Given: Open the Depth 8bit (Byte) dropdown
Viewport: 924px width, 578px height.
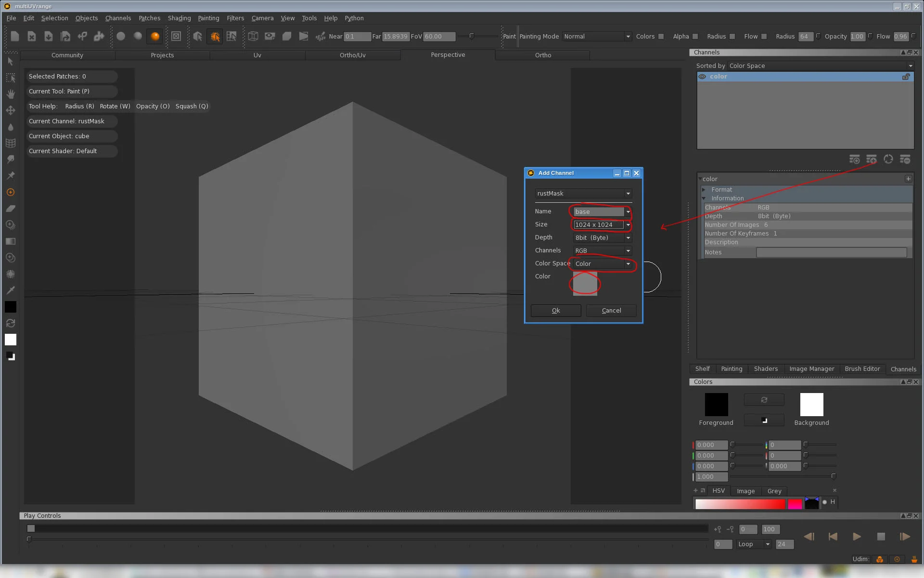Looking at the screenshot, I should coord(602,238).
